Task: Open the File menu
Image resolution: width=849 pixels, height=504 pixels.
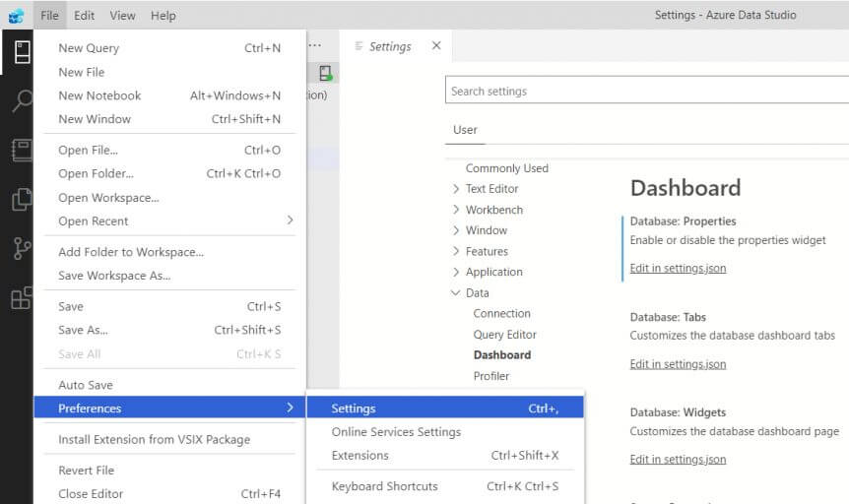Action: click(x=49, y=16)
